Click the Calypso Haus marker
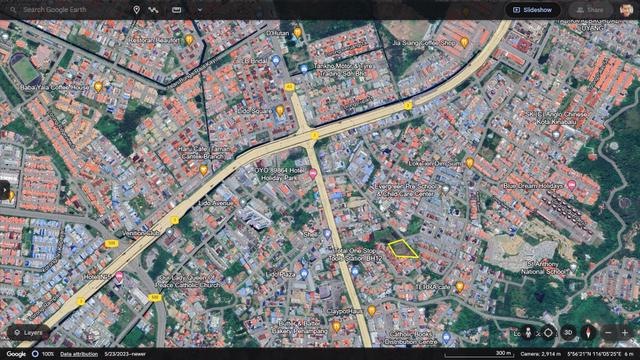 pyautogui.click(x=371, y=311)
